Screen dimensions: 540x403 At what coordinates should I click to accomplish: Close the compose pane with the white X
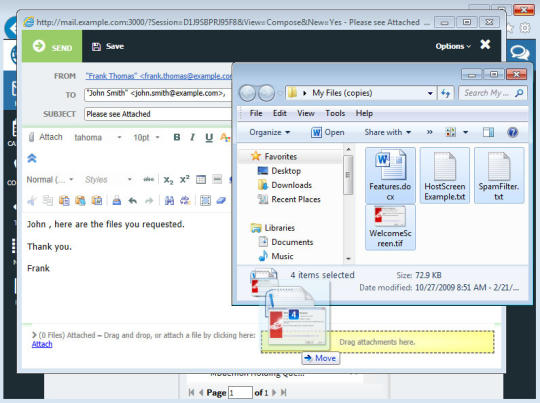486,44
